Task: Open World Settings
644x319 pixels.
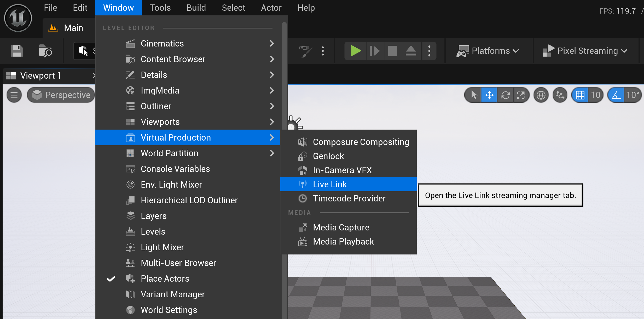Action: coord(188,310)
